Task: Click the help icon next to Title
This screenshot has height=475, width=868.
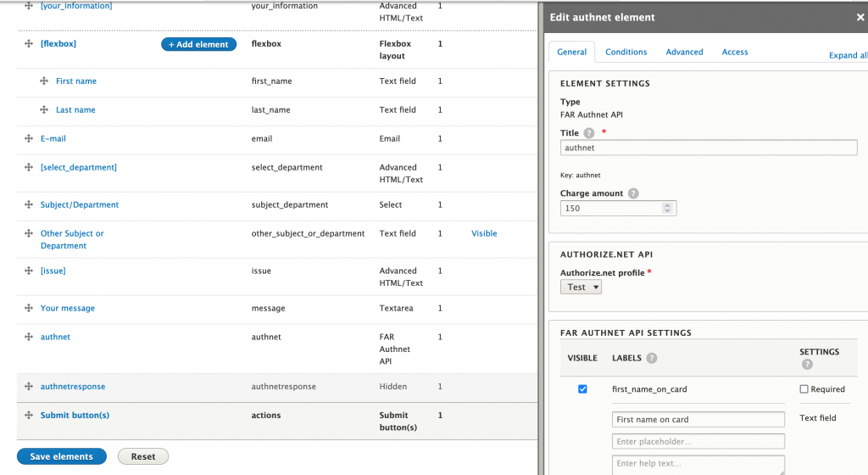Action: [589, 133]
